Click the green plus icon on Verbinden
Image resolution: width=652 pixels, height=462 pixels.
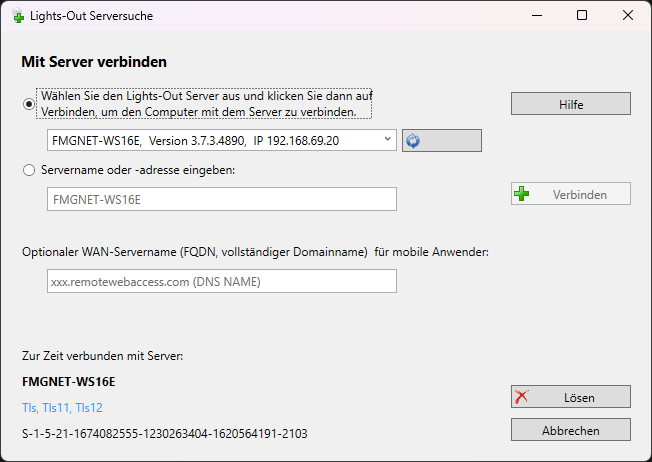point(522,195)
